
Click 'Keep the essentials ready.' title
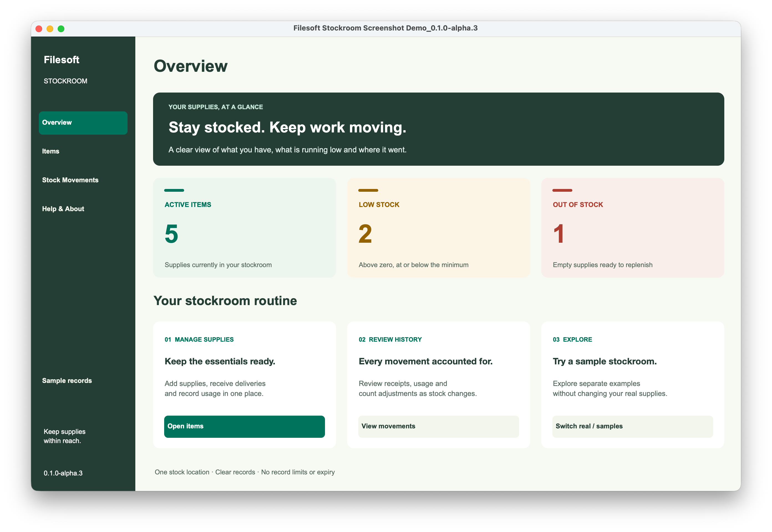[x=220, y=361]
